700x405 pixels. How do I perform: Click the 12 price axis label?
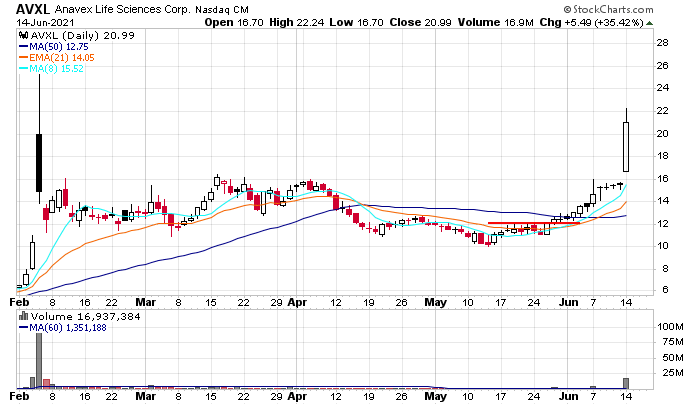pyautogui.click(x=662, y=224)
